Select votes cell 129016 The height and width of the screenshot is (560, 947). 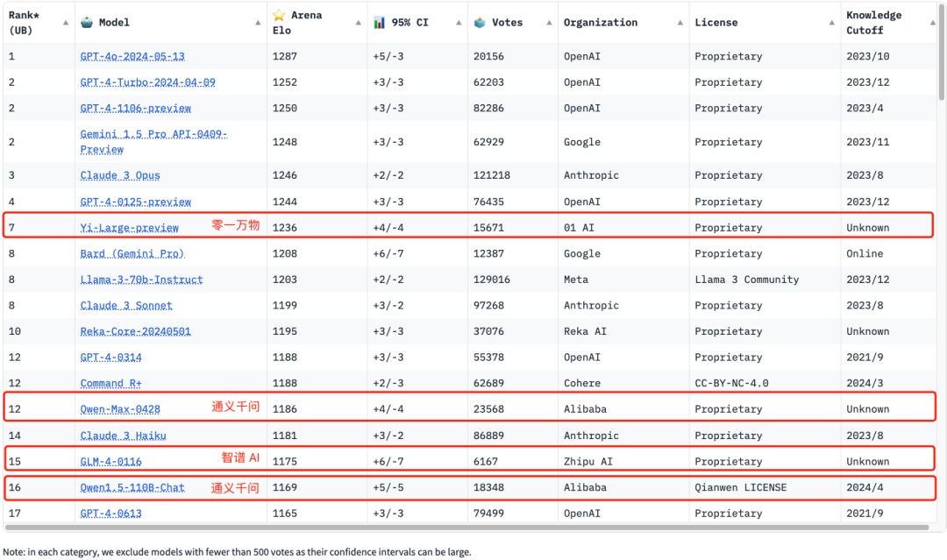(x=492, y=280)
